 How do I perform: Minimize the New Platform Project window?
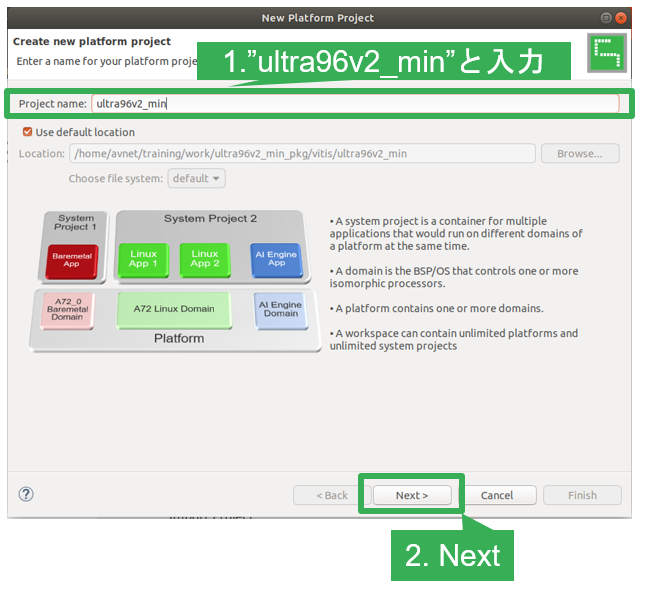pyautogui.click(x=606, y=17)
